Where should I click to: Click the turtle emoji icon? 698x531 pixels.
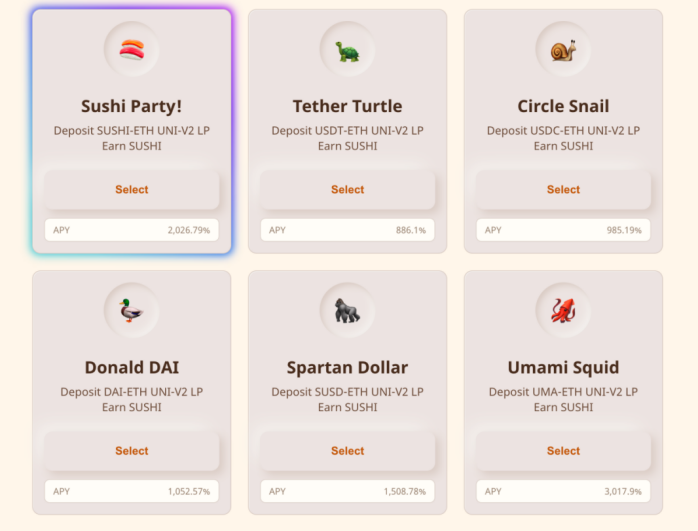pos(348,52)
